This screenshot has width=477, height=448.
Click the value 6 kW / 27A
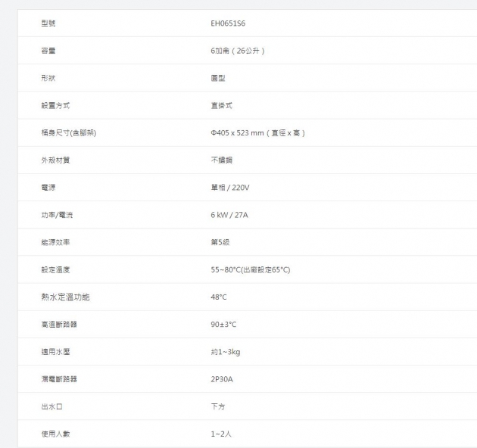pos(229,215)
